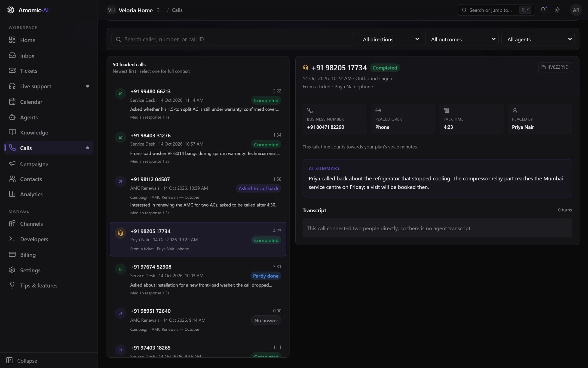
Task: Click the Calls breadcrumb
Action: (177, 10)
